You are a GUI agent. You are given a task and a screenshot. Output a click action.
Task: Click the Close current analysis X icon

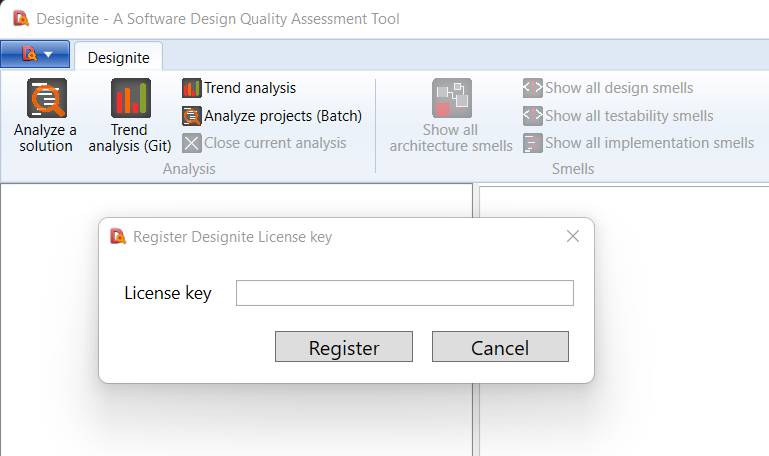(191, 144)
